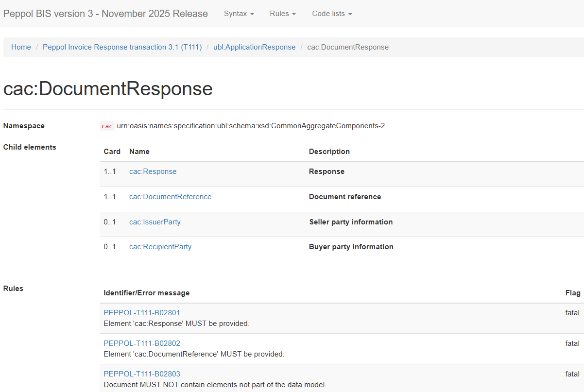Click the 0..1 cardinality for cac:IssuerParty

click(110, 222)
